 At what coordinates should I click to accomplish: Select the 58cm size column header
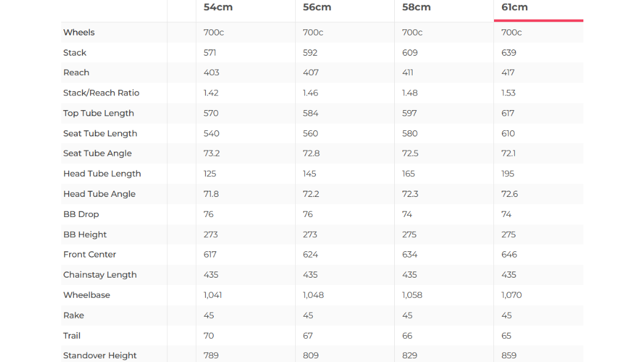(416, 7)
